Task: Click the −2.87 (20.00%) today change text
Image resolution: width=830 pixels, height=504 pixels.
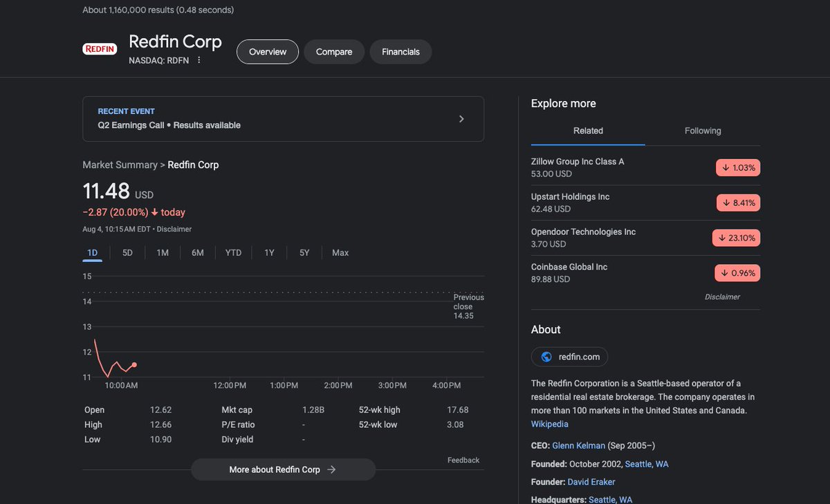Action: tap(133, 212)
